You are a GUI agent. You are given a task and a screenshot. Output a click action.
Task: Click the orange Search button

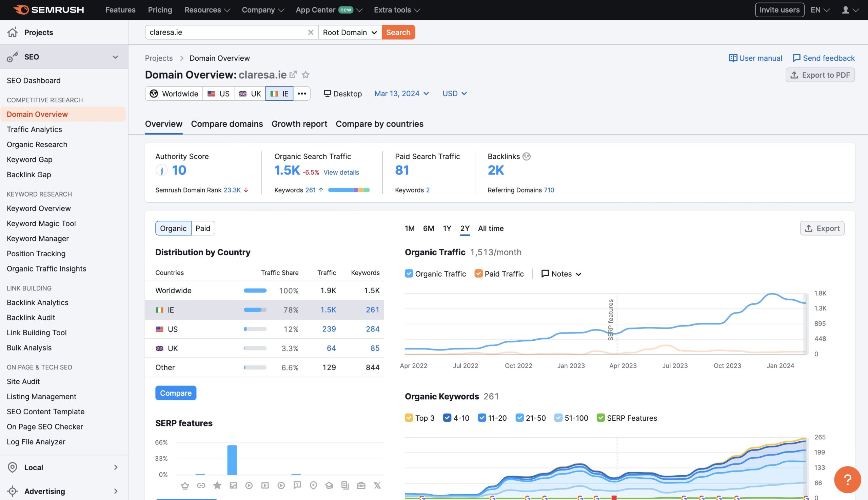[x=398, y=32]
